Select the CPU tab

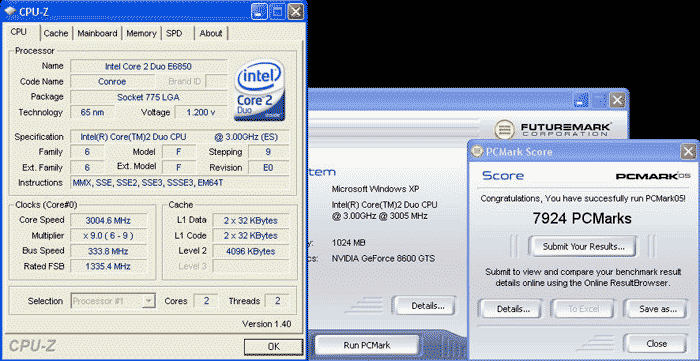click(x=19, y=32)
